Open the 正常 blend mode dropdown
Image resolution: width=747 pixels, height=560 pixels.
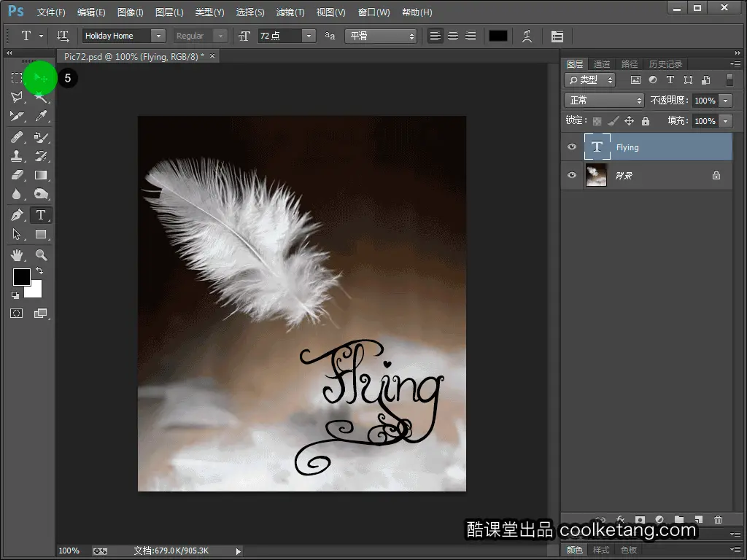pos(604,101)
